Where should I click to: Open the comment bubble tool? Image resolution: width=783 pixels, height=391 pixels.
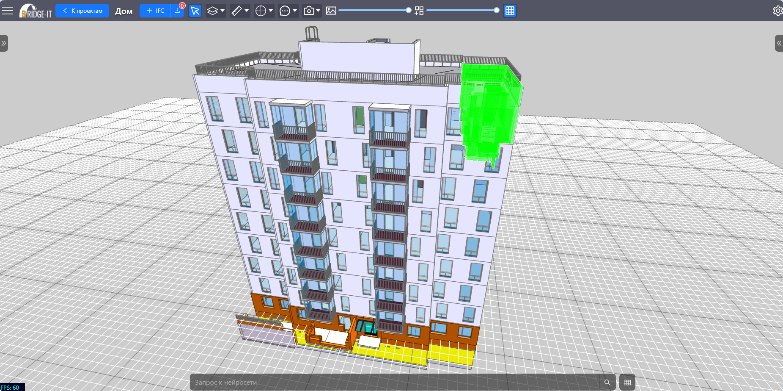click(285, 10)
